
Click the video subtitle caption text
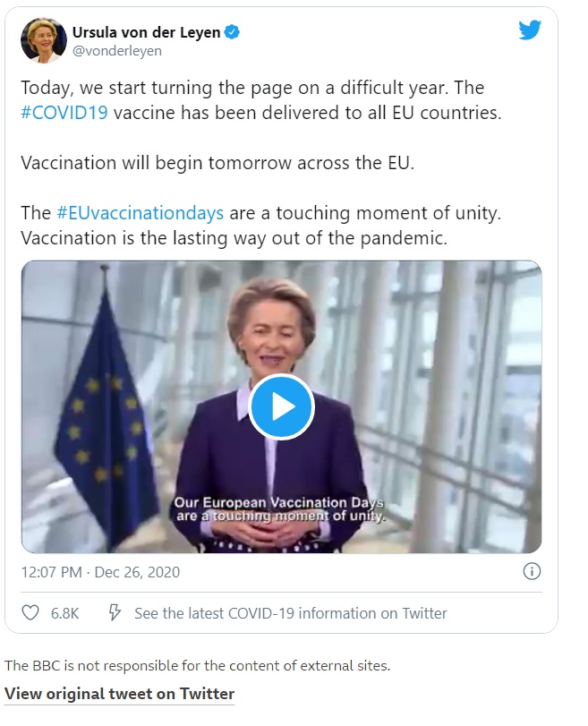[280, 508]
